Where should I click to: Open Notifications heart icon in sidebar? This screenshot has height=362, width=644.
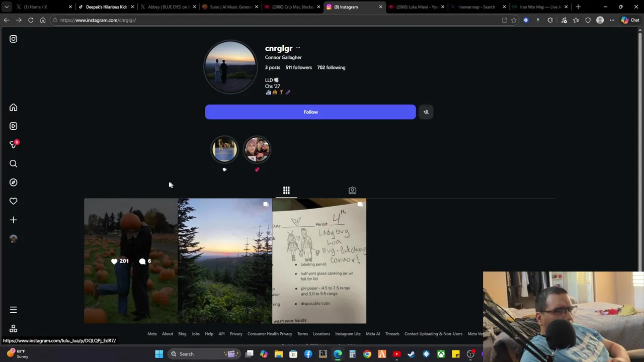pos(14,201)
